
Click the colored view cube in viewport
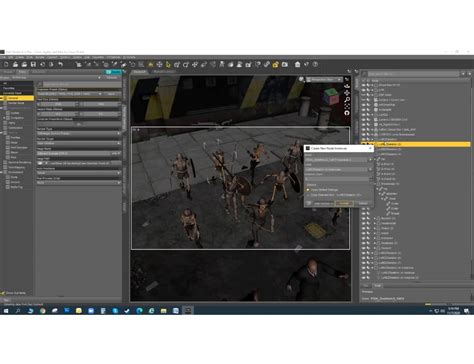click(x=331, y=96)
